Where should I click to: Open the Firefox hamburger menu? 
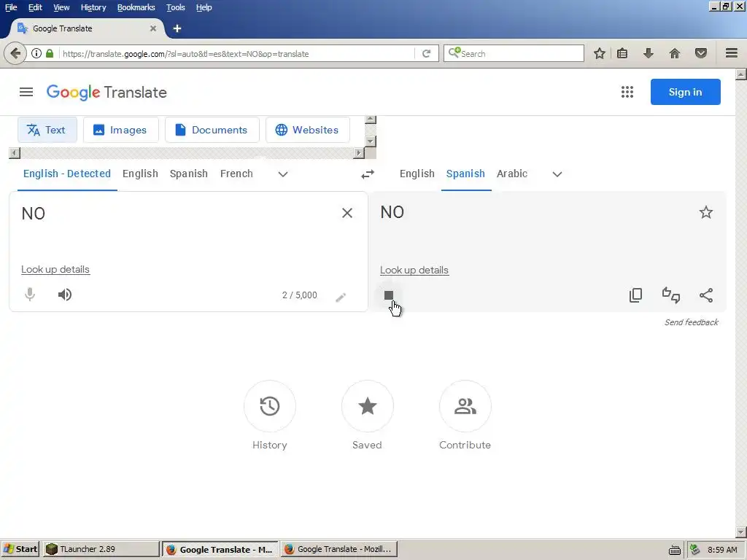731,53
